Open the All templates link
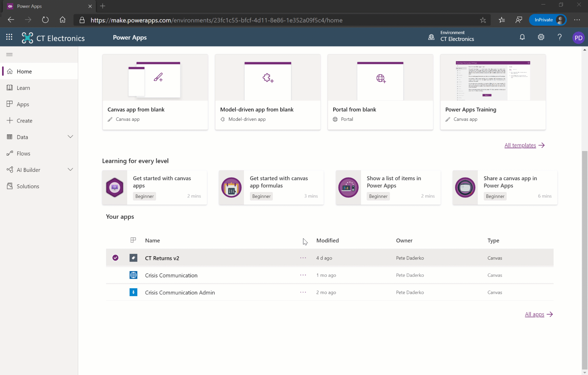Viewport: 588px width, 375px height. pos(520,145)
